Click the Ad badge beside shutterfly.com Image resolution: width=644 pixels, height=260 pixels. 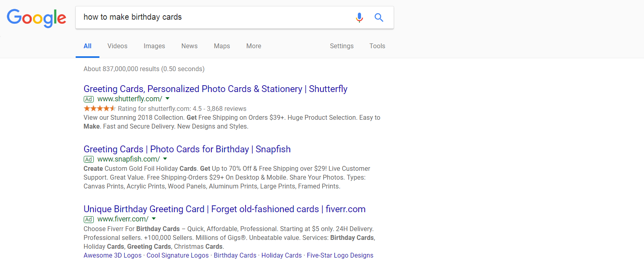(89, 99)
